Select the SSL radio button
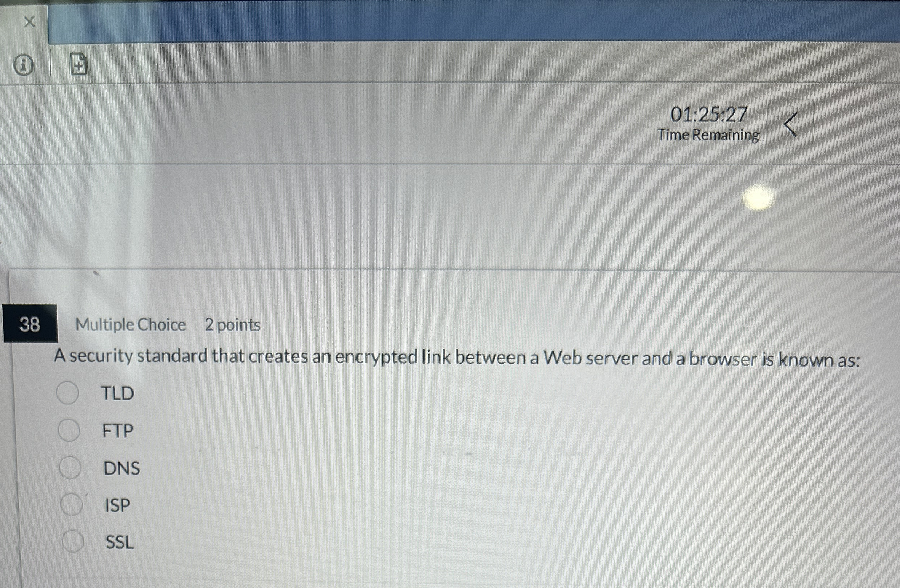The width and height of the screenshot is (900, 588). [x=73, y=541]
